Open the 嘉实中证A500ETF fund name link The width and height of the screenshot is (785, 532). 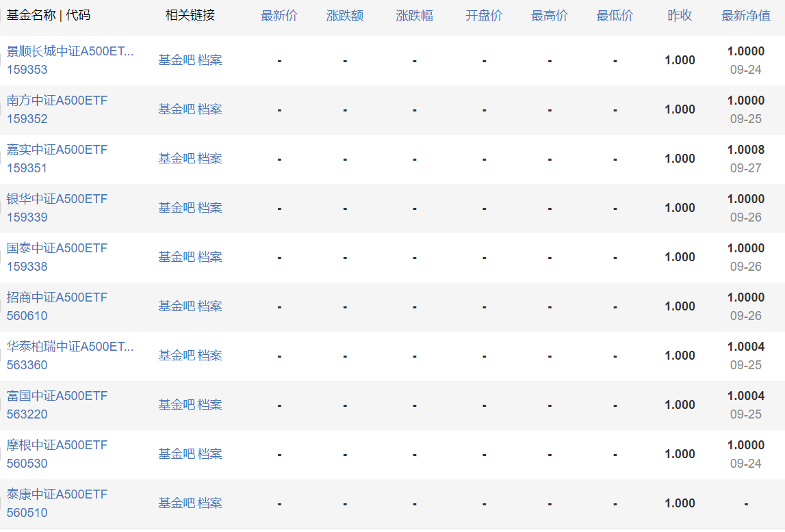pyautogui.click(x=57, y=150)
